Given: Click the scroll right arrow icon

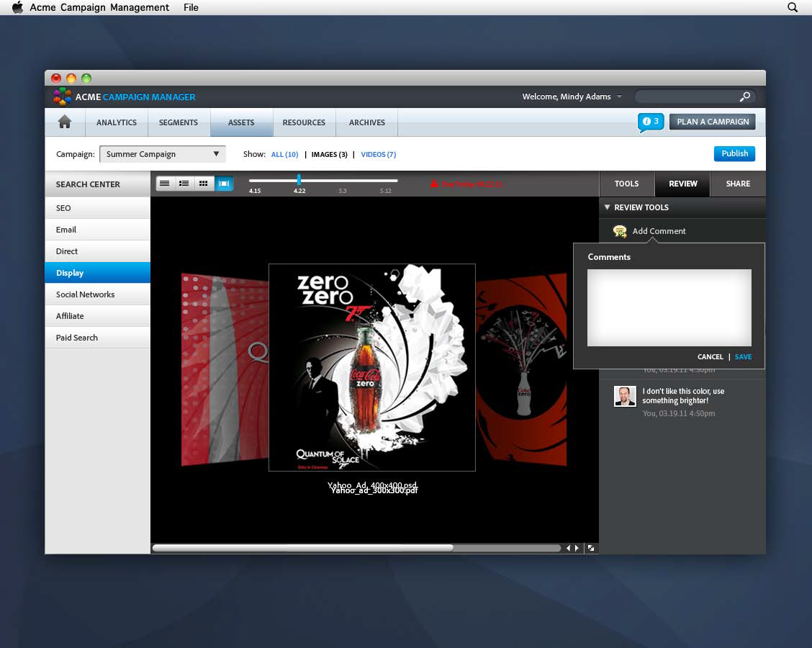Looking at the screenshot, I should click(577, 548).
